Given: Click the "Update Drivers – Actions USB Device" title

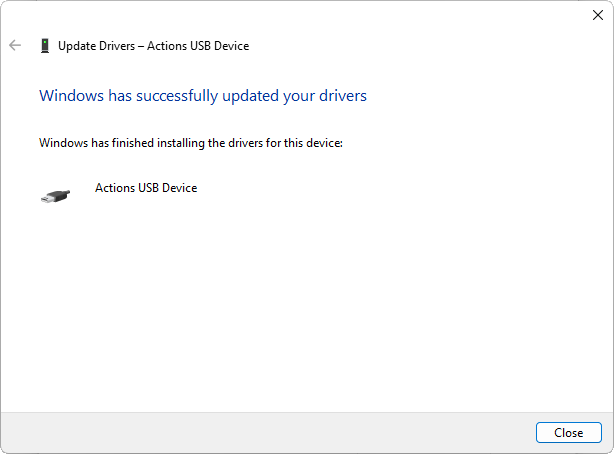Looking at the screenshot, I should [153, 46].
